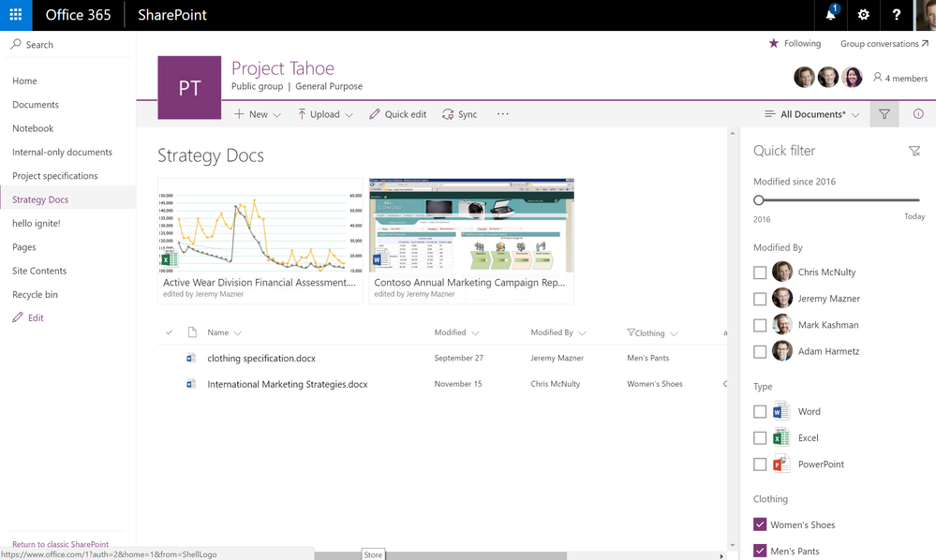Open Notebook in the sidebar
Viewport: 936px width, 560px height.
pos(33,128)
